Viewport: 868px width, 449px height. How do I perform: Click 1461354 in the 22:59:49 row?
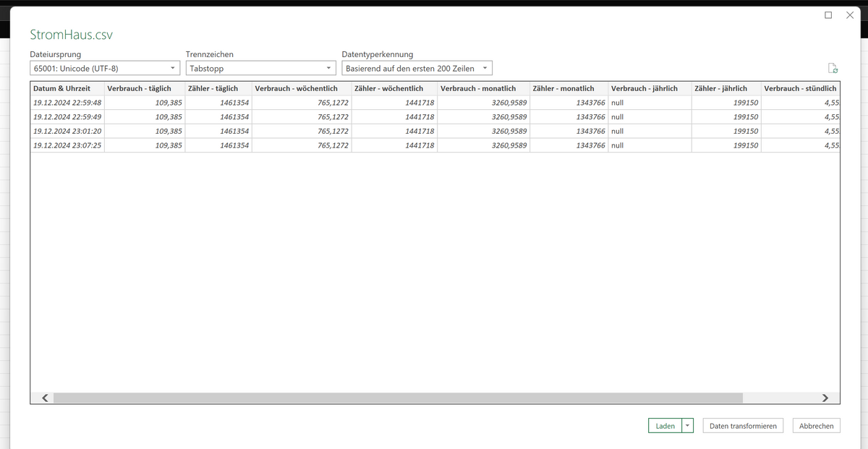218,116
